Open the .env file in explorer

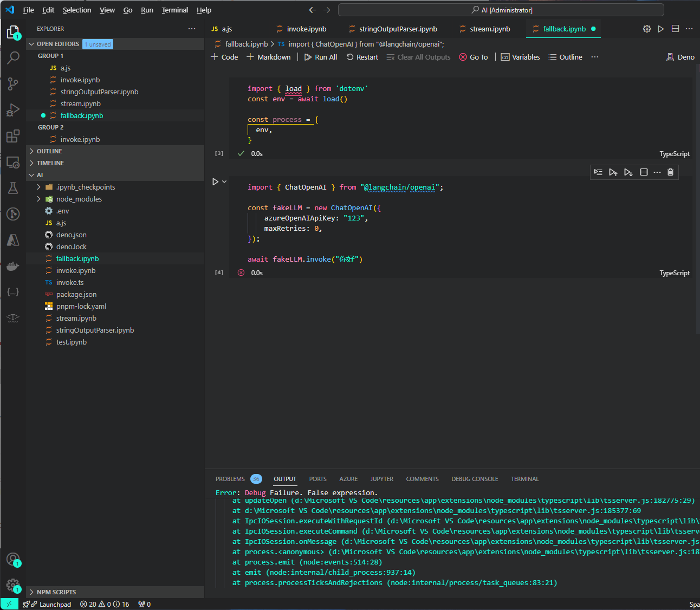click(x=63, y=211)
